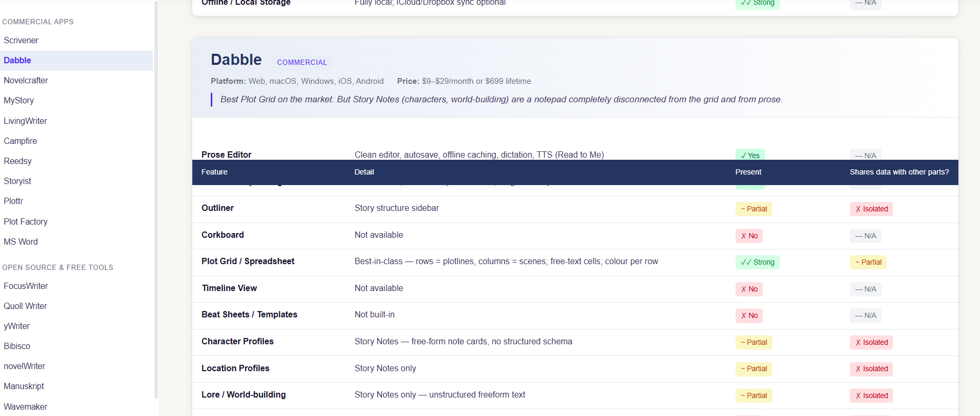The image size is (980, 416).
Task: Click the COMMERCIAL badge next to Dabble
Action: pos(302,62)
